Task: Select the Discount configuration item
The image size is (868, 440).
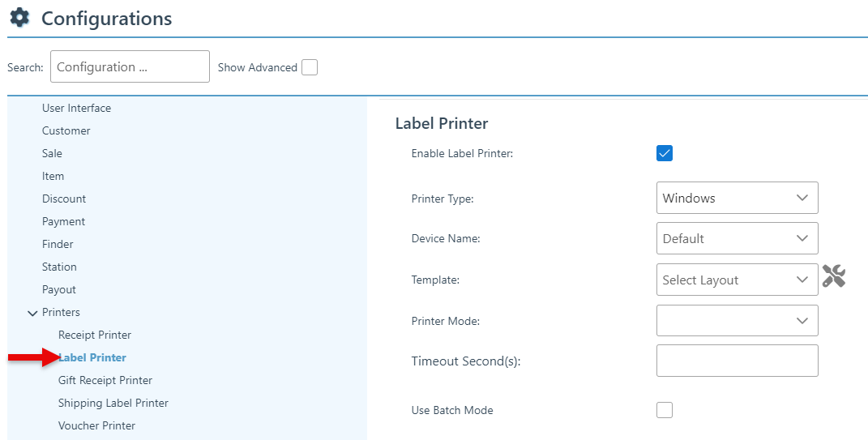Action: click(x=64, y=199)
